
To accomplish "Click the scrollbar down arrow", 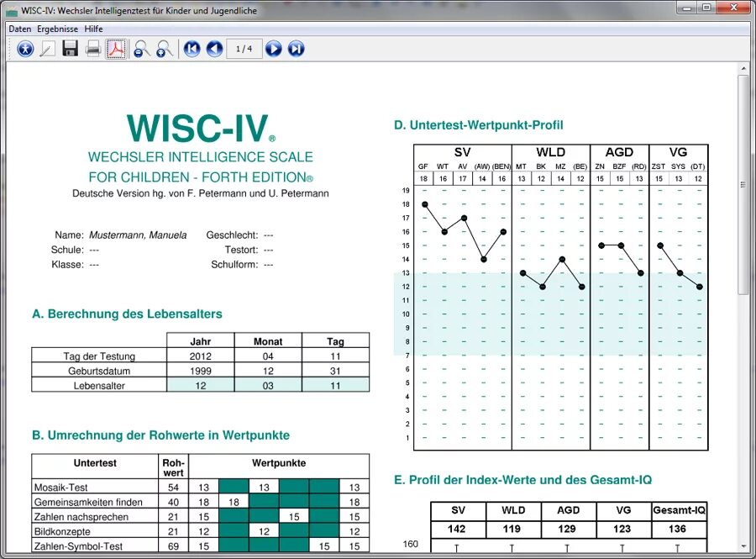I will pos(743,546).
